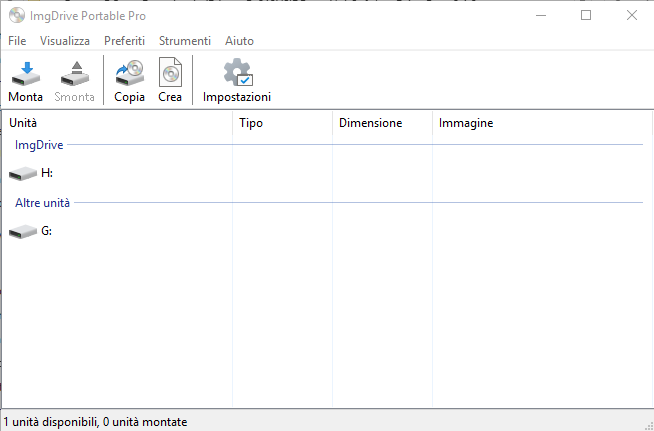
Task: Select the G: drive label text
Action: (47, 231)
